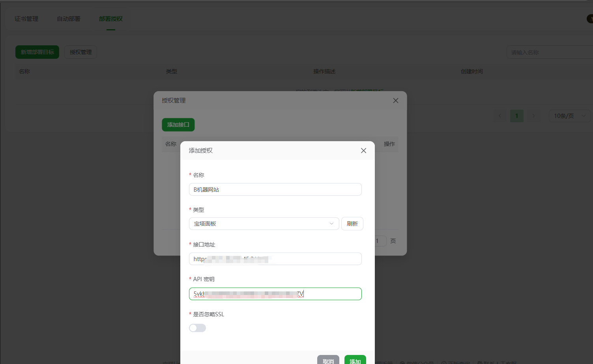Select page 1 in pagination

pos(516,116)
